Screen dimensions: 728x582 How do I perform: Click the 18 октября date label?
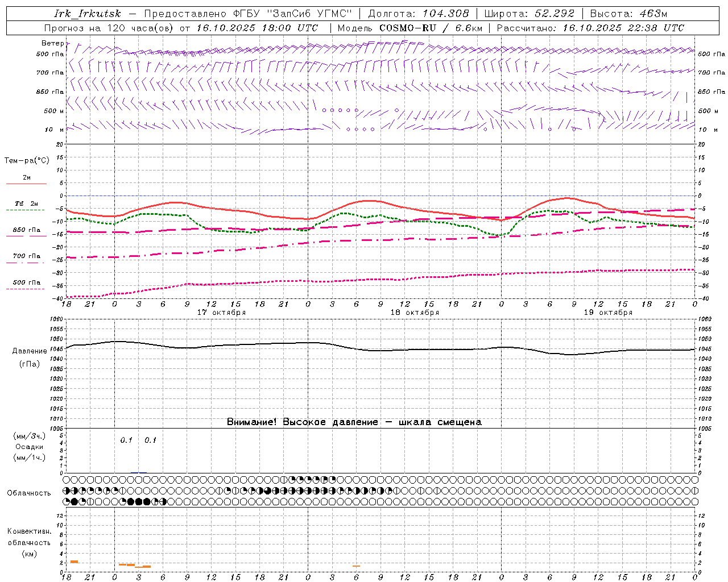(415, 313)
